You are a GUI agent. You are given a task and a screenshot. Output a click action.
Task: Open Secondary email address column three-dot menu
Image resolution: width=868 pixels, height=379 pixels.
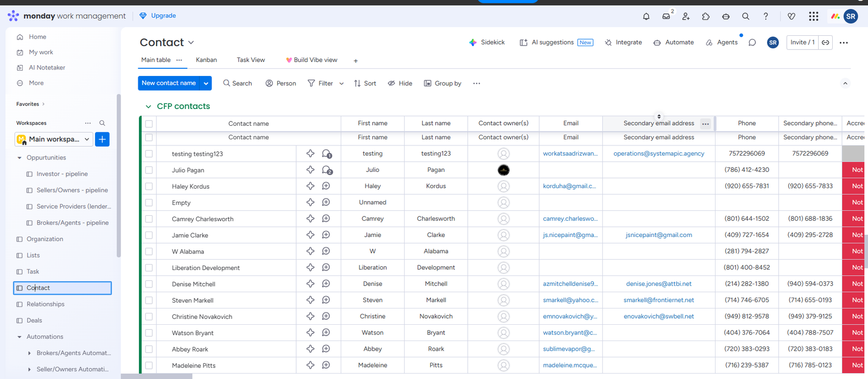click(705, 124)
